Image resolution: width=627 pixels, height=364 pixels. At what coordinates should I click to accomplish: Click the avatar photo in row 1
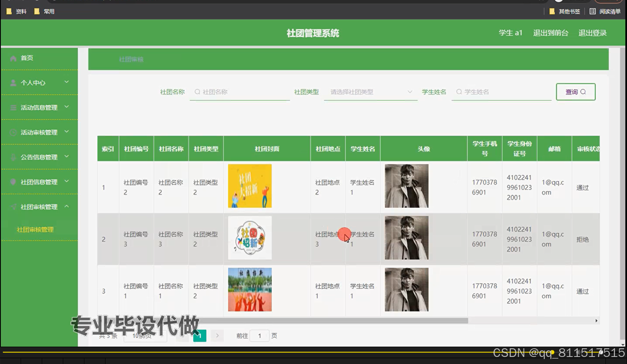point(407,186)
